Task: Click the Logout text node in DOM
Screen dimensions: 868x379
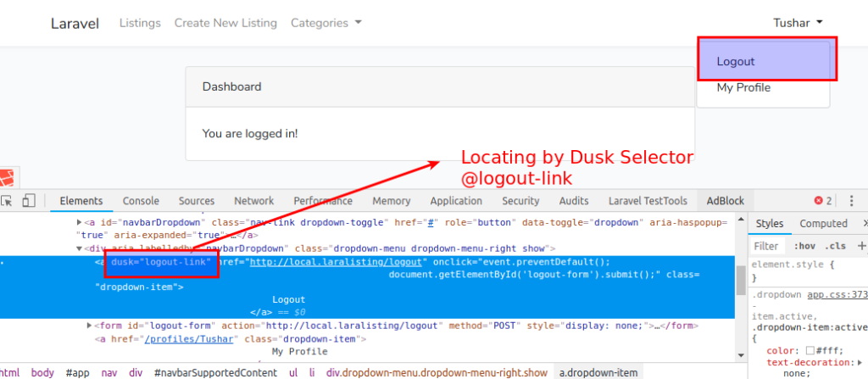Action: pos(289,300)
